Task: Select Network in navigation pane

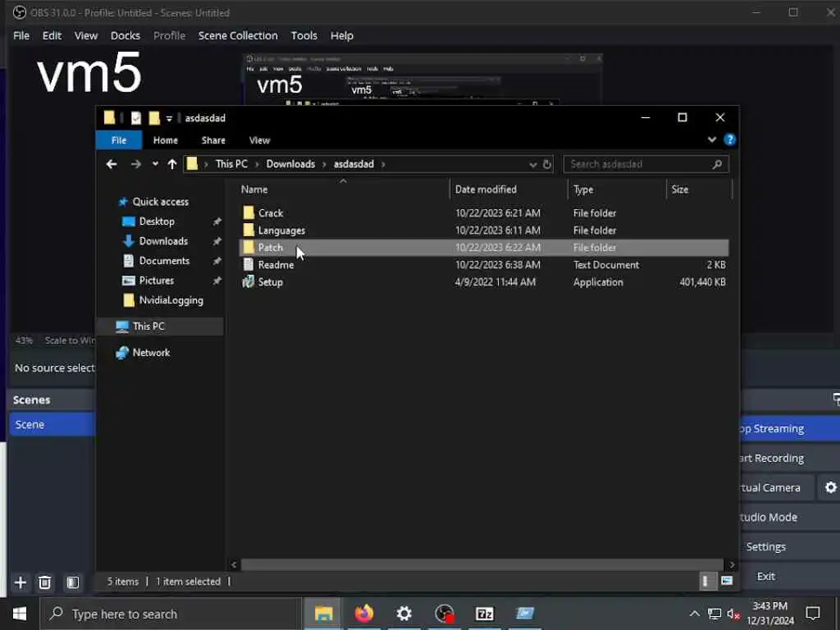Action: pyautogui.click(x=151, y=353)
